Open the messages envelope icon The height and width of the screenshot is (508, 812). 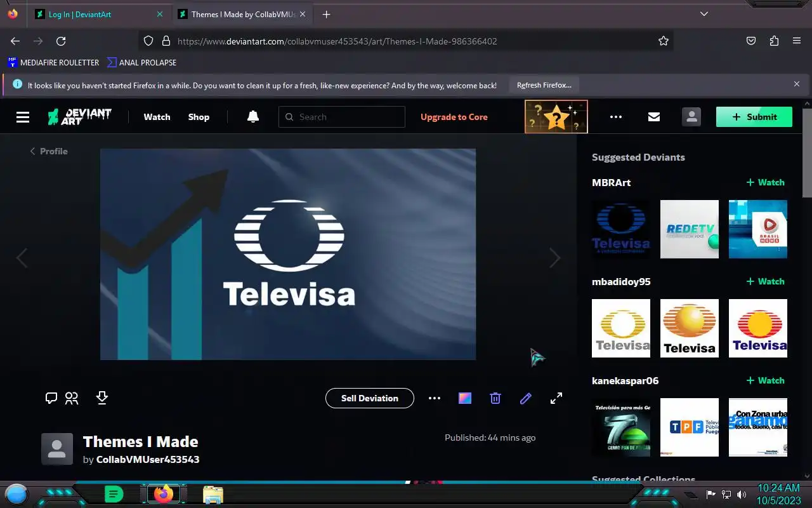[x=653, y=117]
